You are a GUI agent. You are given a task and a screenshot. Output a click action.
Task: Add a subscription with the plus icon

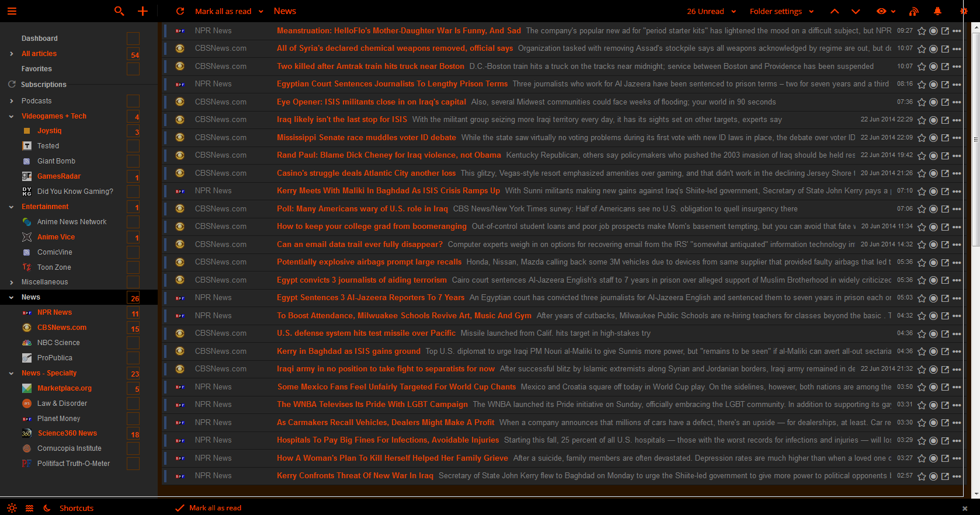[143, 11]
